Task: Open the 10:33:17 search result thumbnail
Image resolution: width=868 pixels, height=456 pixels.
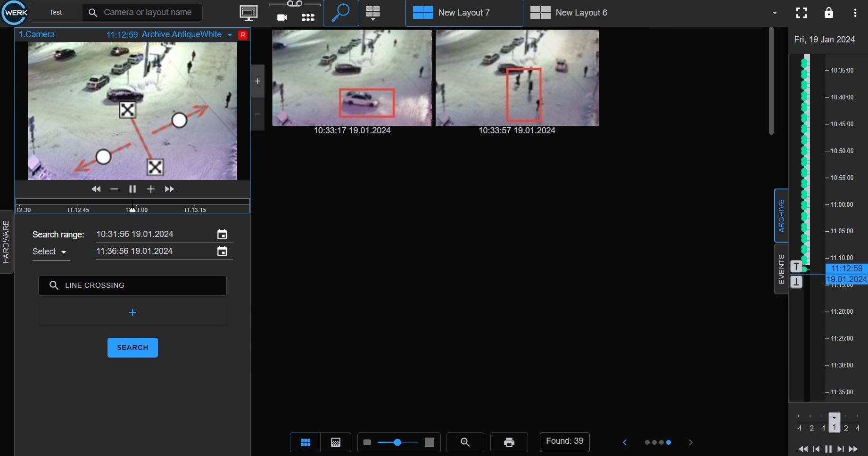Action: coord(352,78)
